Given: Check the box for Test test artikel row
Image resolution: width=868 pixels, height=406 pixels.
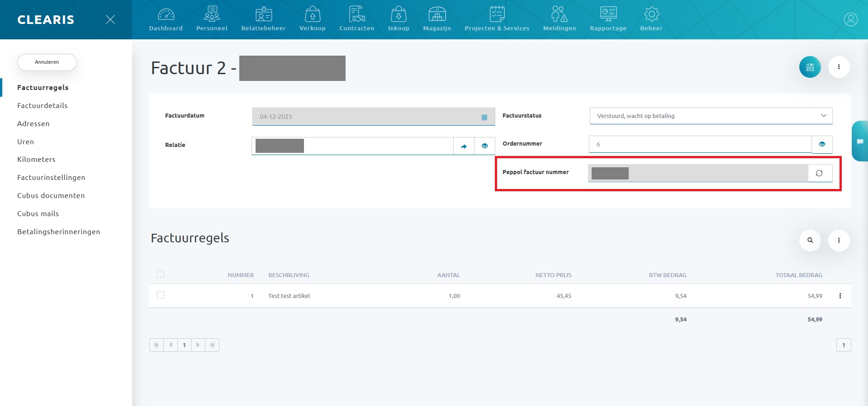Looking at the screenshot, I should (161, 295).
